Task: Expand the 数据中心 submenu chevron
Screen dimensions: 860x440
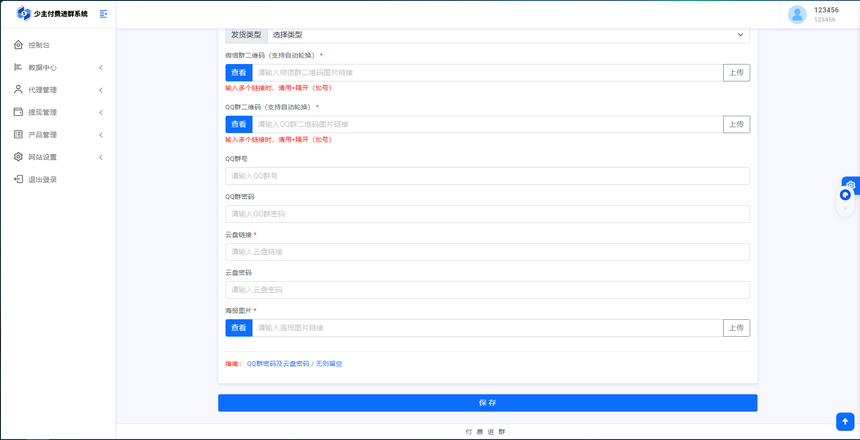Action: pos(101,67)
